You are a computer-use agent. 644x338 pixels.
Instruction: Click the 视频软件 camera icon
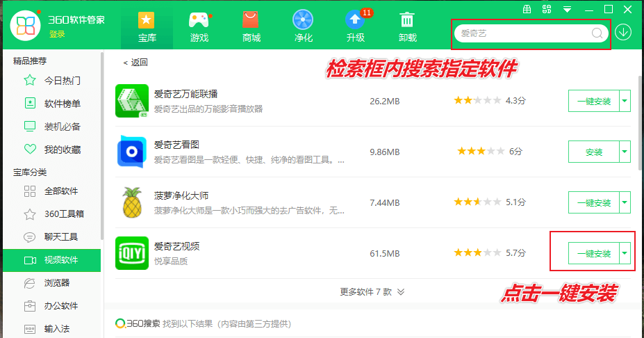point(30,260)
